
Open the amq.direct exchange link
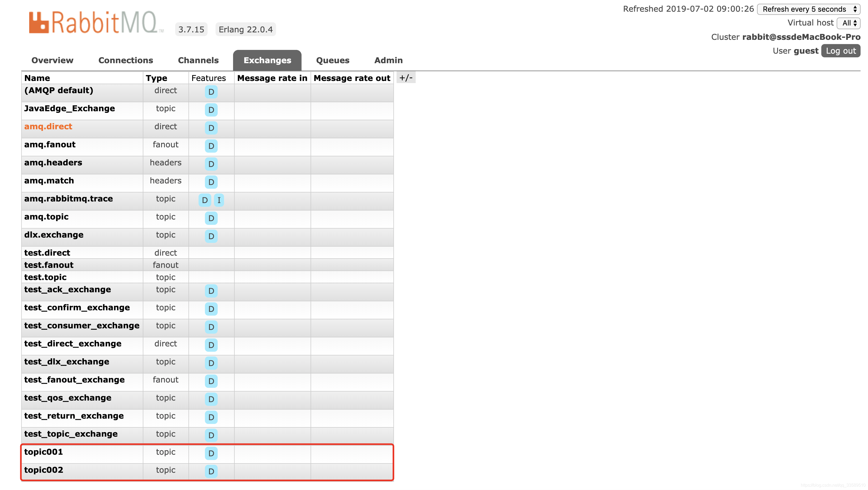coord(48,126)
